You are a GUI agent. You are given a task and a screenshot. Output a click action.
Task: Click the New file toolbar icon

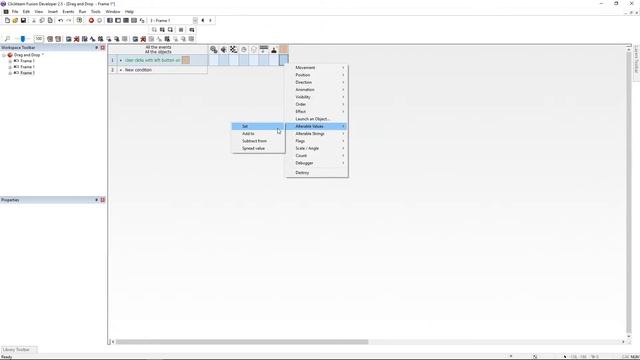pos(7,20)
